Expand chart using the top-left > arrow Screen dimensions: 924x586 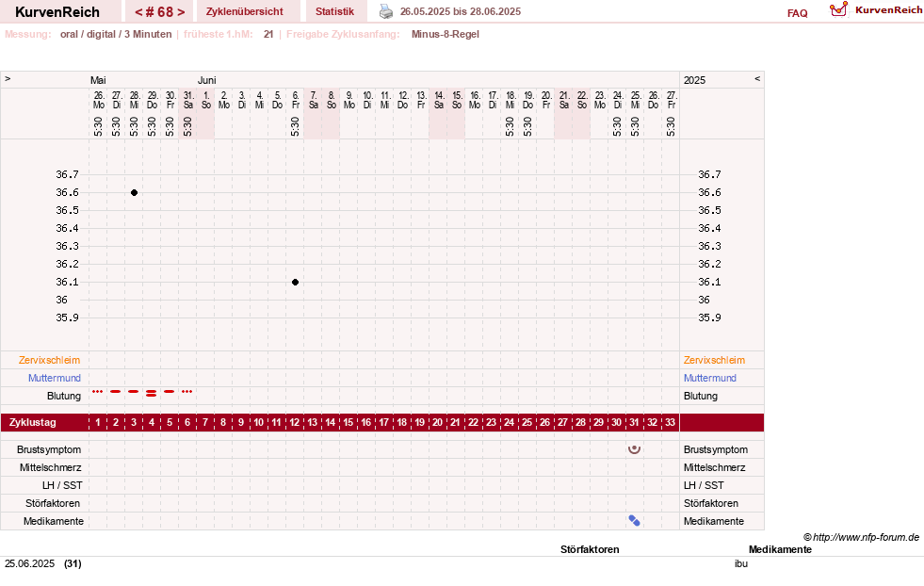coord(8,78)
